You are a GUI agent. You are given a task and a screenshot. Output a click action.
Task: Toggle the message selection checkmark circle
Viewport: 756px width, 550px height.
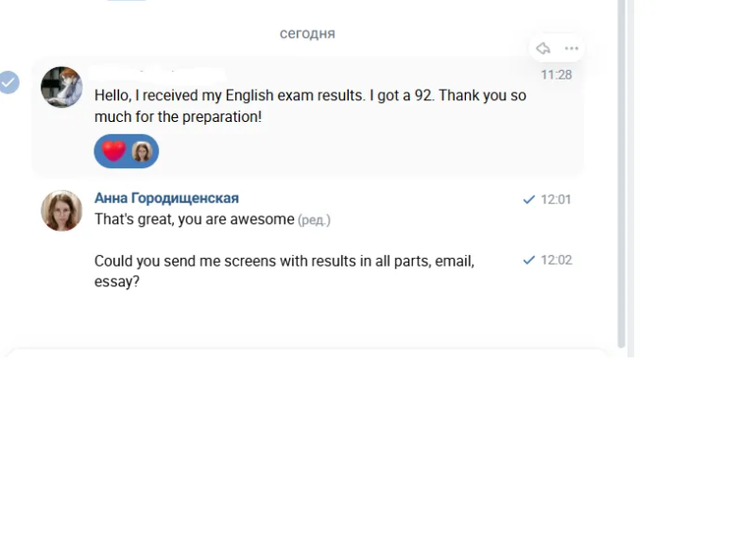9,82
